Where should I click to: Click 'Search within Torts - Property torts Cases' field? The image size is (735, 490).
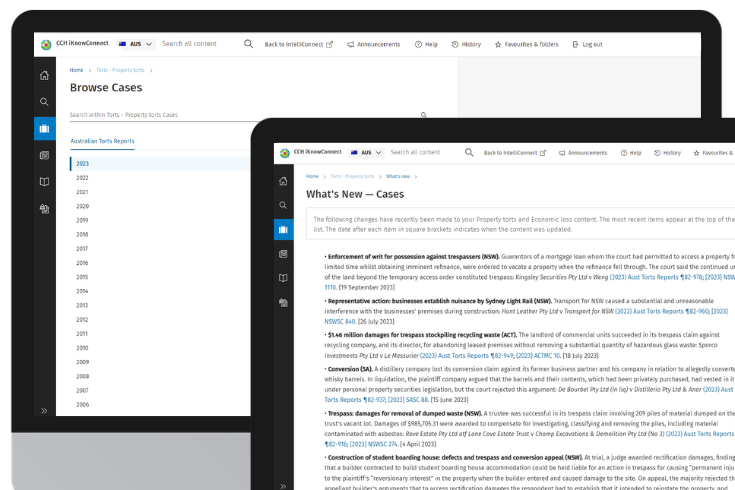[240, 115]
